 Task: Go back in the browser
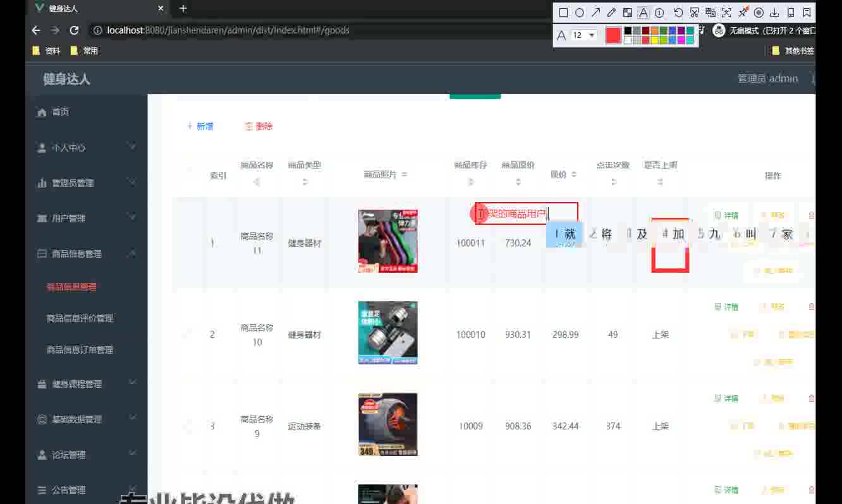coord(36,30)
